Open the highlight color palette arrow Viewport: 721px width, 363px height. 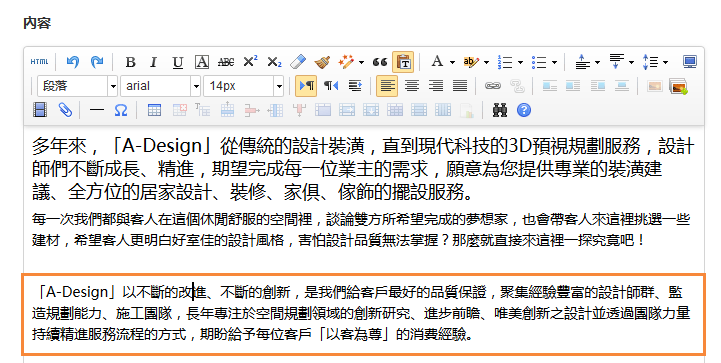[x=486, y=62]
